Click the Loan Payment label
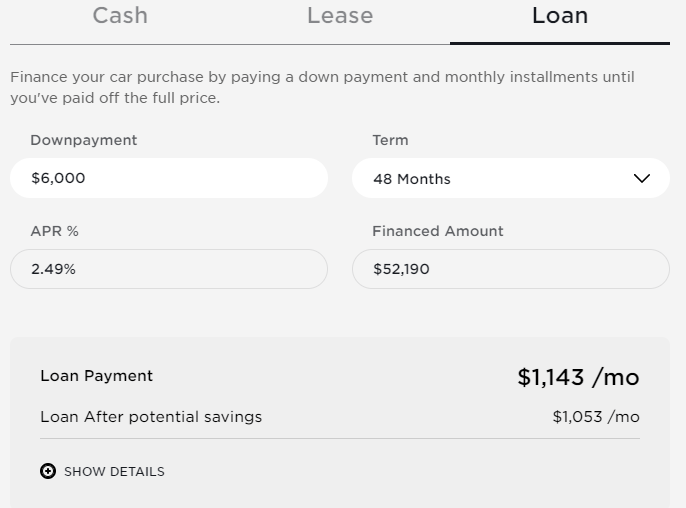This screenshot has height=508, width=686. [x=96, y=376]
